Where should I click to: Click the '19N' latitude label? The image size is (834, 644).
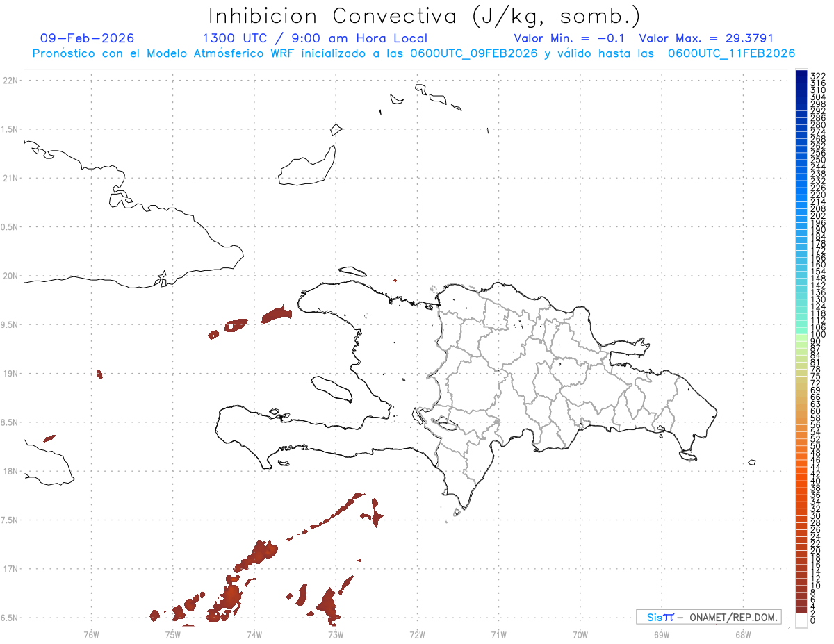coord(10,374)
